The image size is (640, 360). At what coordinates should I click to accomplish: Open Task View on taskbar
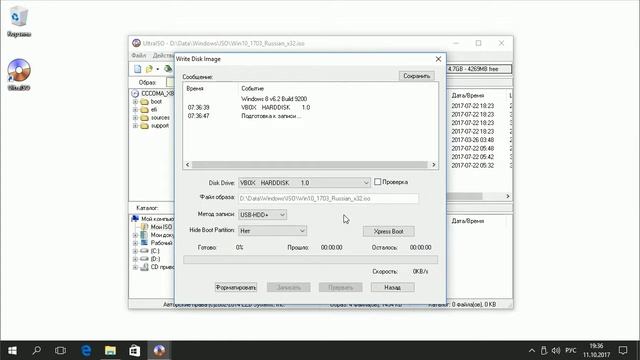[x=60, y=350]
